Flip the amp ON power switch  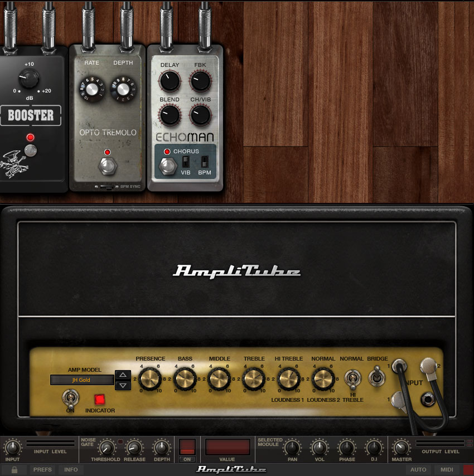coord(70,399)
